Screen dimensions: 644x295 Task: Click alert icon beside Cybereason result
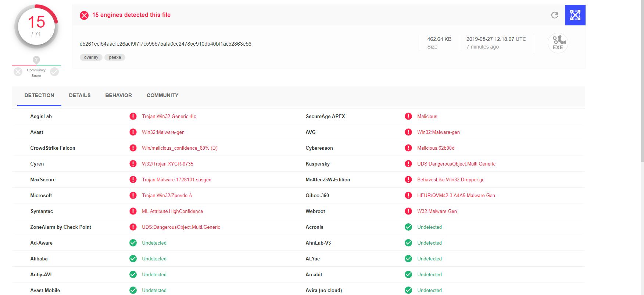(x=408, y=148)
